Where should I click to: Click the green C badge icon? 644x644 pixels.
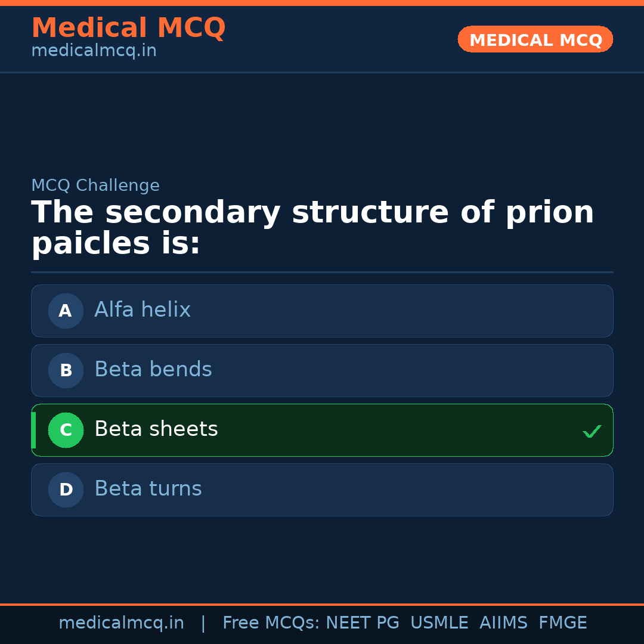[66, 430]
